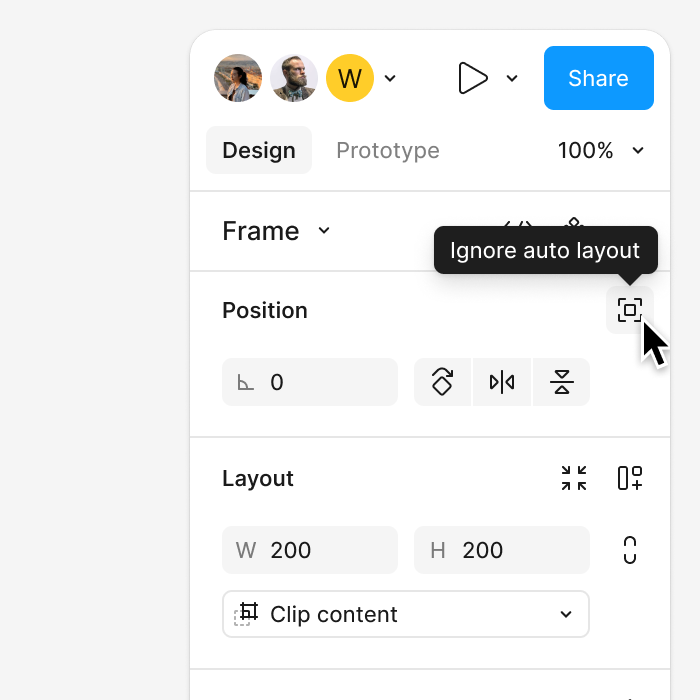The image size is (700, 700).
Task: Open the dropdown next to the play button
Action: pos(512,79)
